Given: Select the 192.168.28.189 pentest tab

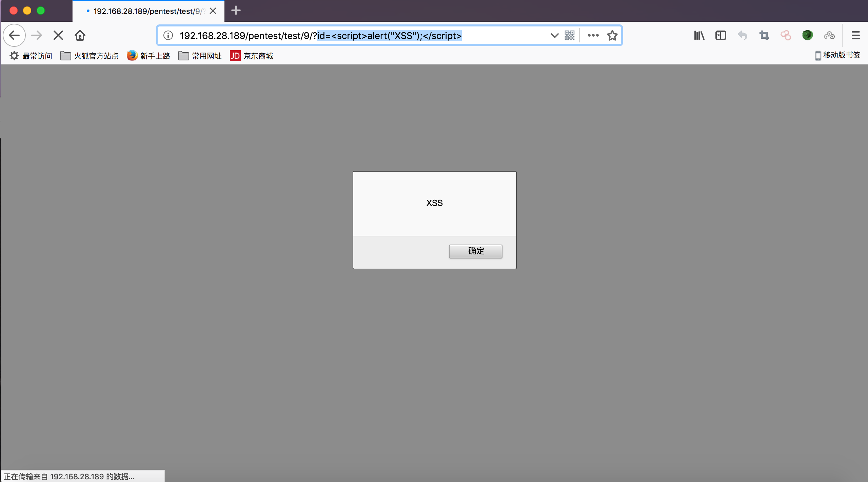Looking at the screenshot, I should [149, 11].
